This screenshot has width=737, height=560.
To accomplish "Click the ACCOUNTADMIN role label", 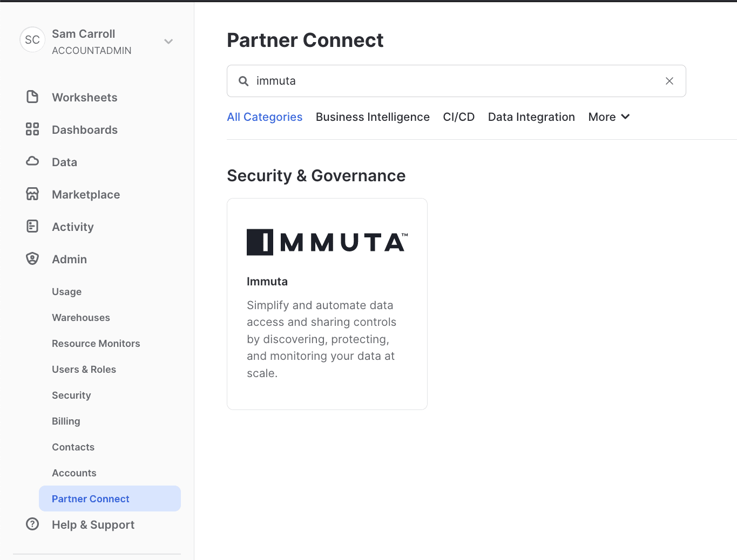I will pyautogui.click(x=92, y=51).
